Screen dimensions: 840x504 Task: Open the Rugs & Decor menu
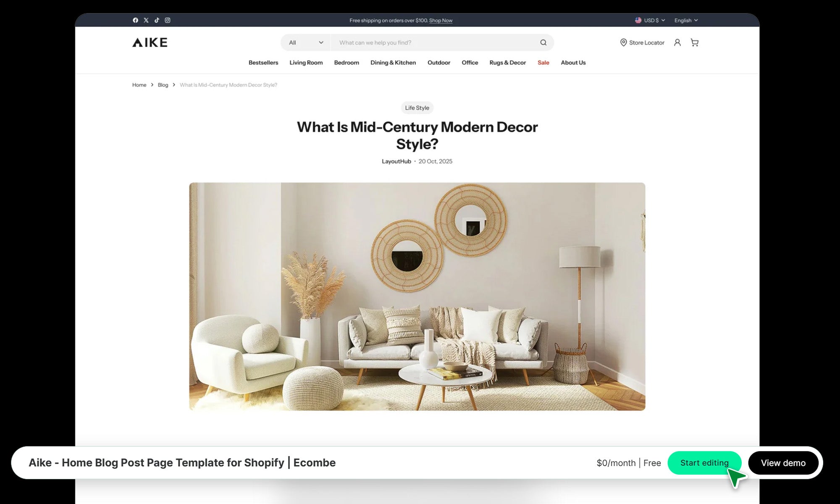[x=507, y=63]
